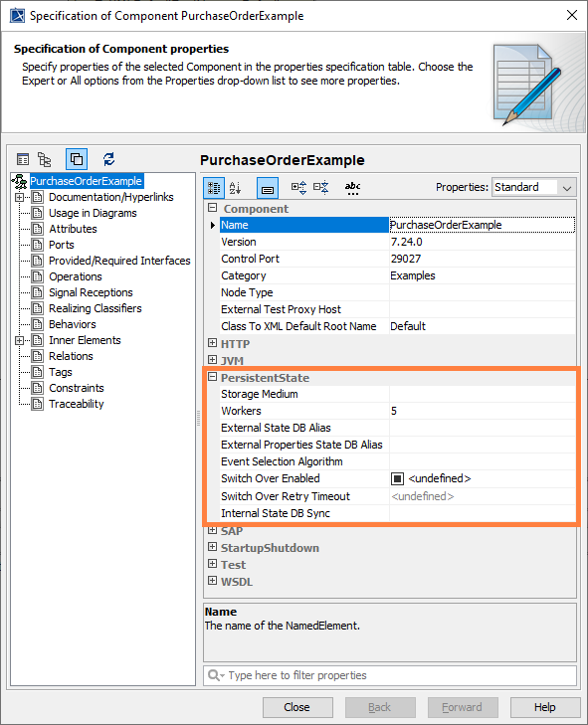
Task: Toggle the Switch Over Enabled checkbox
Action: tap(397, 478)
